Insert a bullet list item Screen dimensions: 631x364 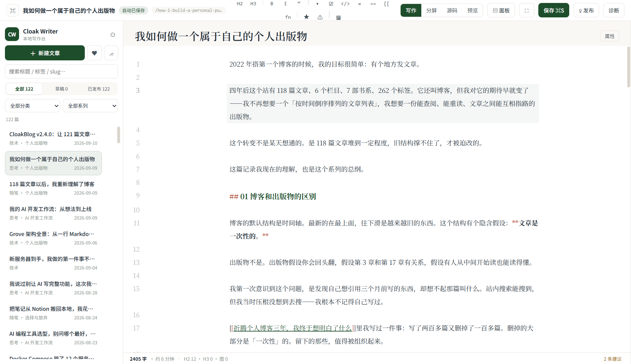317,4
